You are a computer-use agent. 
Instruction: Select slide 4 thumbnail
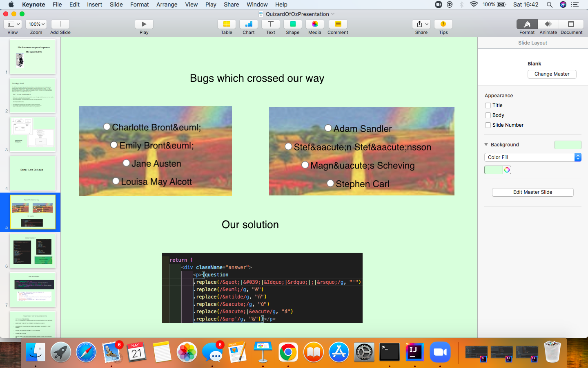pos(33,173)
